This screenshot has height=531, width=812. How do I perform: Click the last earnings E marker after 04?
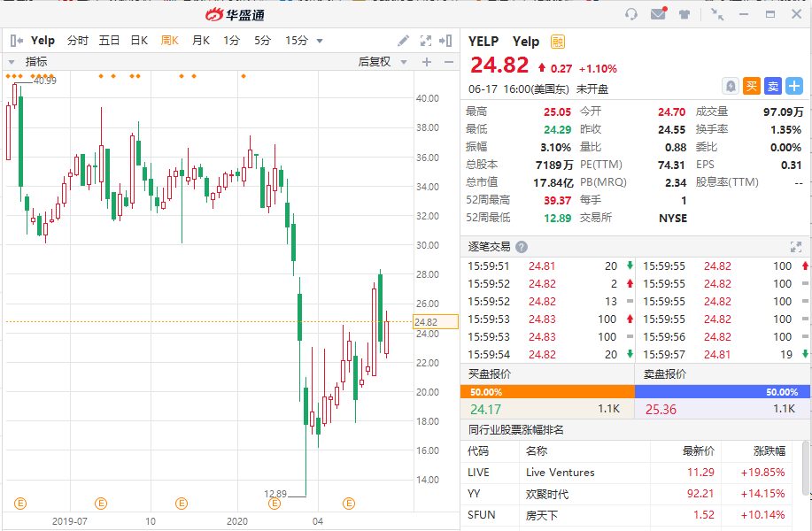[x=349, y=503]
